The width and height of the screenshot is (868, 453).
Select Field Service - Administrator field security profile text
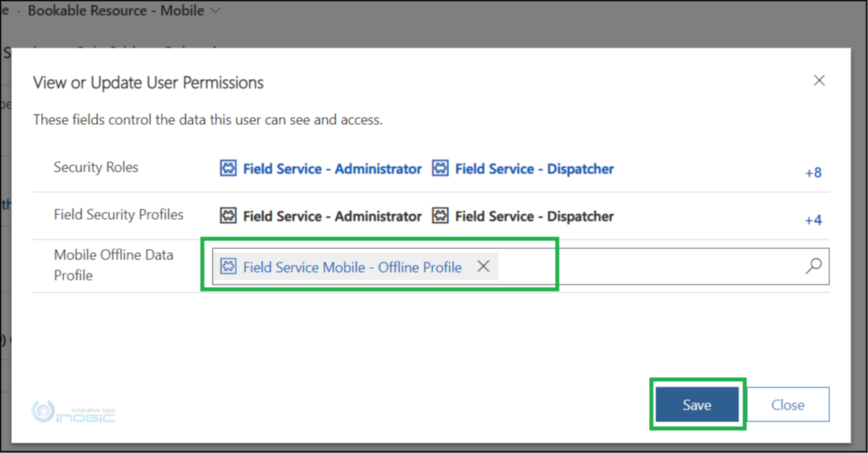click(332, 217)
